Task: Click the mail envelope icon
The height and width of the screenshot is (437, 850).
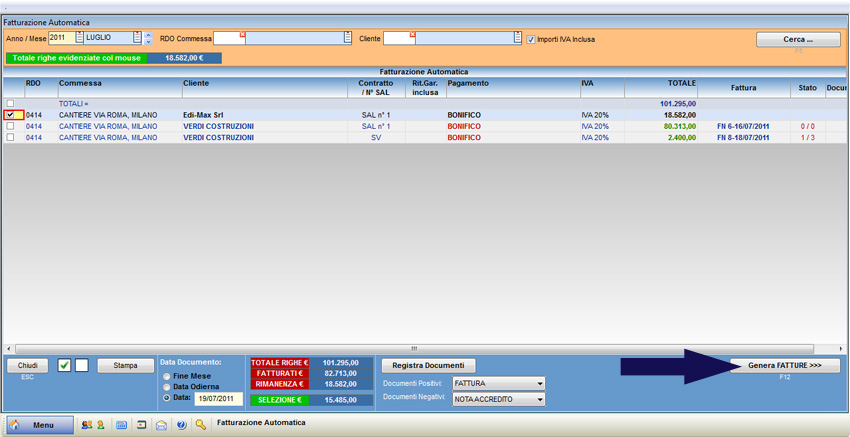Action: point(161,425)
